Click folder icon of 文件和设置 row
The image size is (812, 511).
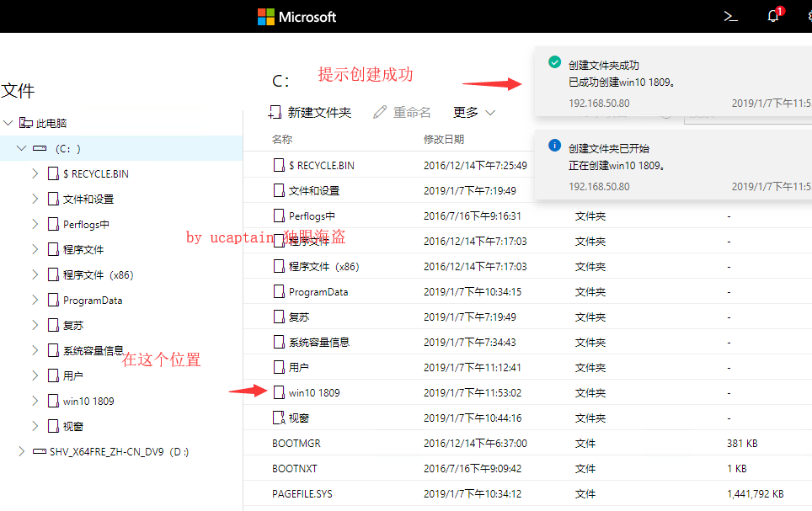[279, 190]
